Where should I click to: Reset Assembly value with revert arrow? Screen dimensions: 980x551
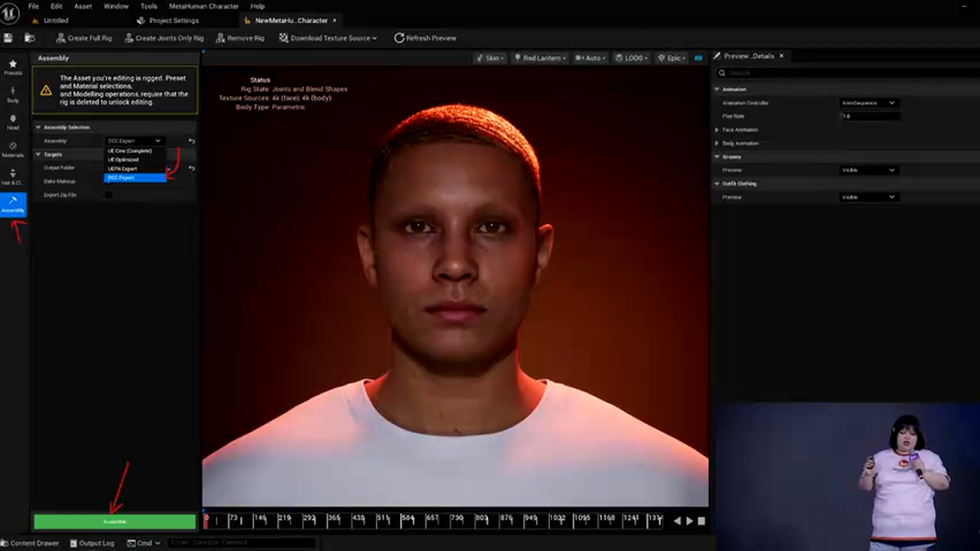tap(191, 141)
